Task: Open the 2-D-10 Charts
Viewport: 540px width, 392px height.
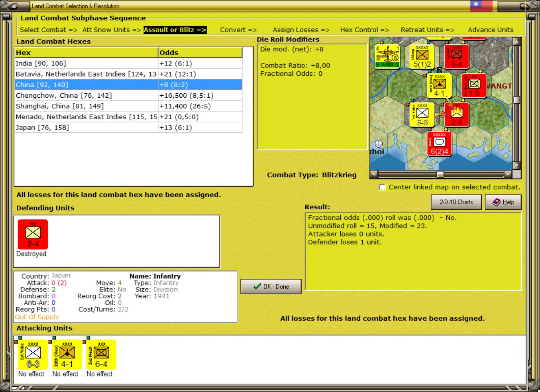Action: 456,202
